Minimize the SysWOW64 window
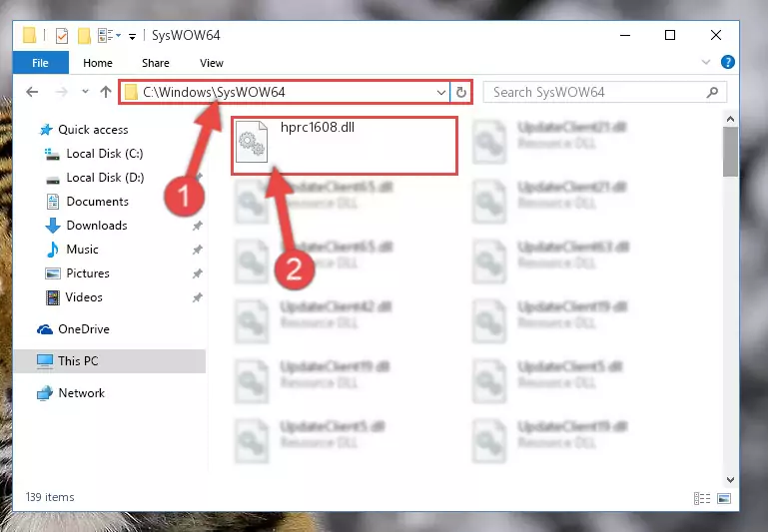 pos(625,35)
